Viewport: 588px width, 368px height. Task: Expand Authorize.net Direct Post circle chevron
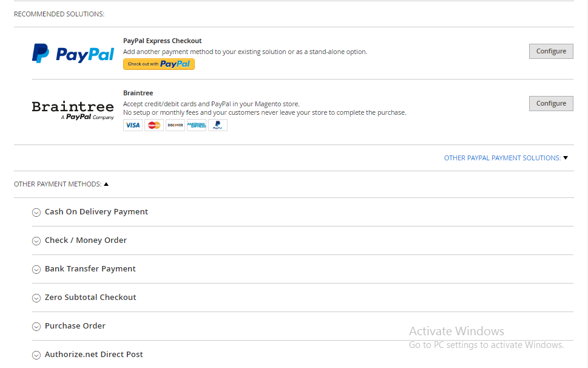tap(36, 355)
